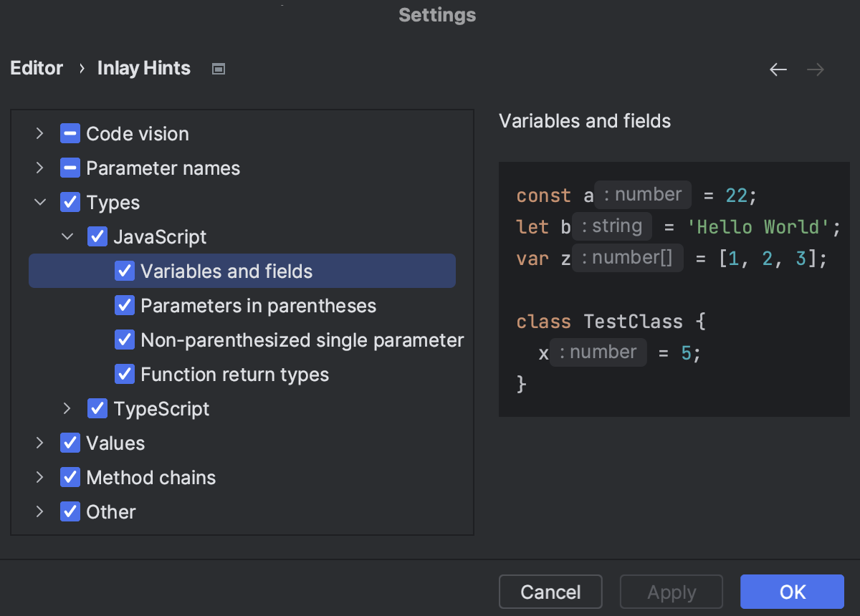The height and width of the screenshot is (616, 860).
Task: Toggle the Code vision checkbox
Action: point(70,133)
